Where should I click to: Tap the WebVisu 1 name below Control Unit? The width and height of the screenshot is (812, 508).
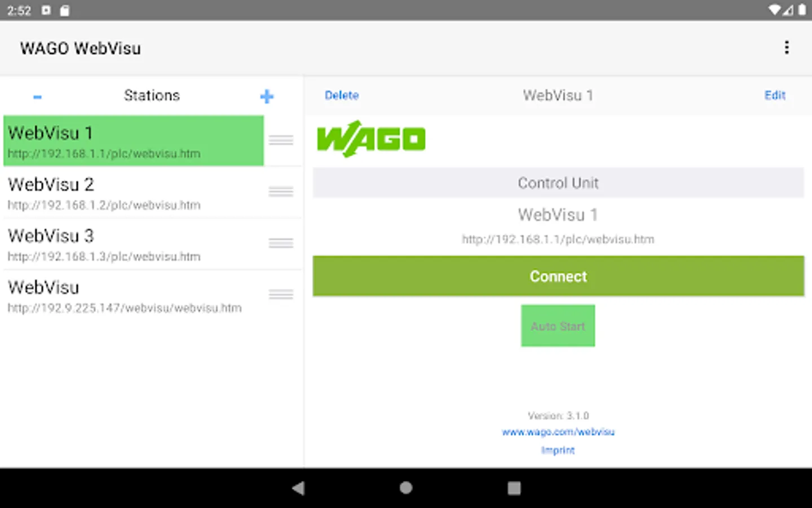[558, 214]
